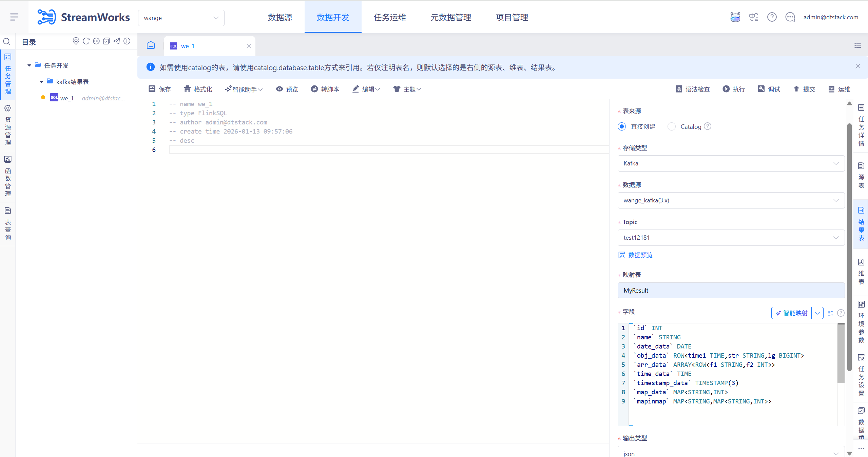This screenshot has width=868, height=457.
Task: Open 任务管理 in left sidebar
Action: click(x=8, y=74)
